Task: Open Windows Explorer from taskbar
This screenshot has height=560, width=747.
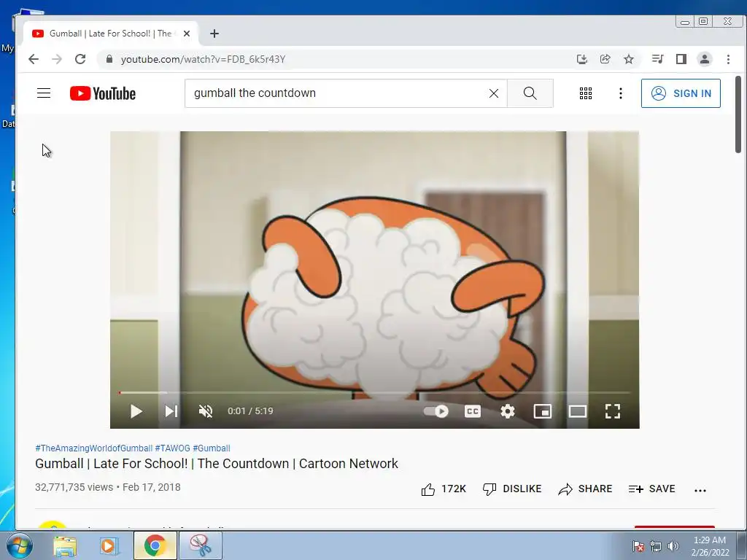Action: pyautogui.click(x=65, y=545)
